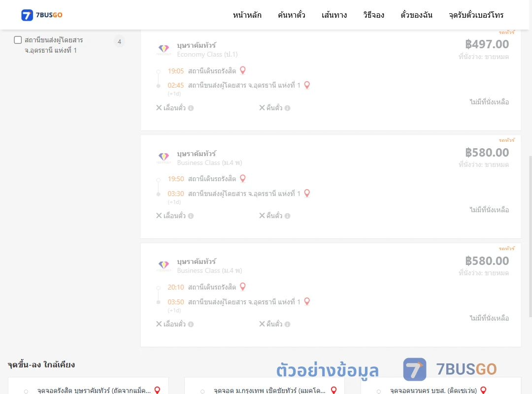Click the บุษราคัมทัวร์ logo on the 20:10 trip

coord(164,266)
